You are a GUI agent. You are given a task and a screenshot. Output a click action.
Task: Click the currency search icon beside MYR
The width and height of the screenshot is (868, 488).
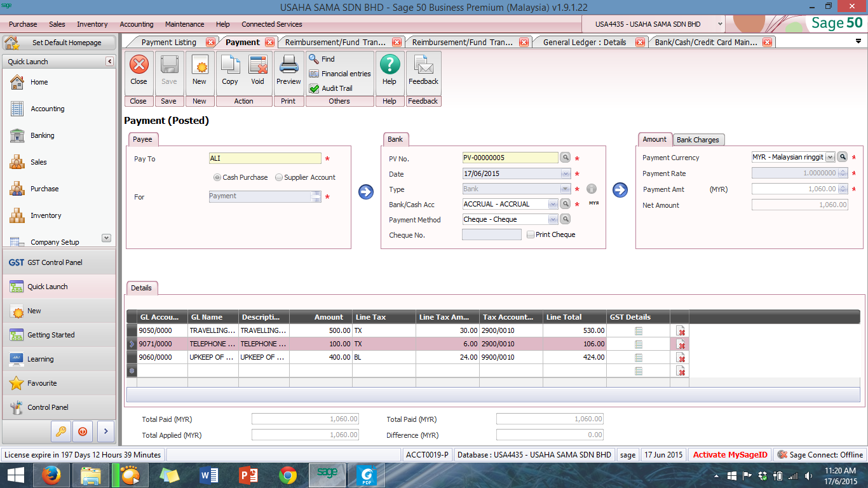coord(842,157)
